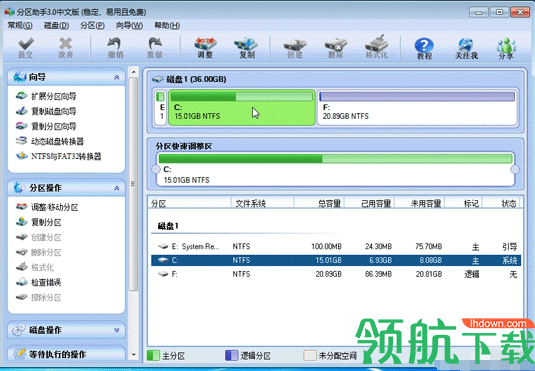Viewport: 535px width, 371px height.
Task: Click the sidebar scrollbar up arrow
Action: click(133, 72)
